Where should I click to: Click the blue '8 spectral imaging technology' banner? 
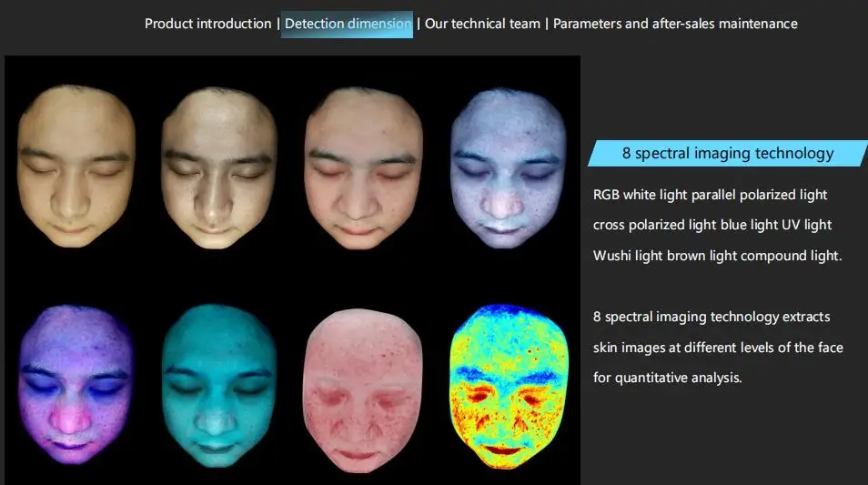pyautogui.click(x=727, y=154)
